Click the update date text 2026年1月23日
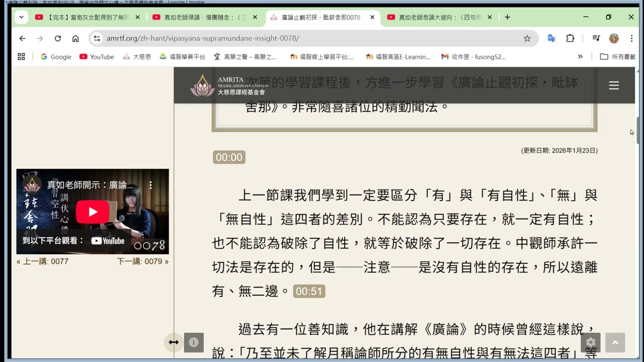Screen dimensions: 644x362 pos(559,150)
